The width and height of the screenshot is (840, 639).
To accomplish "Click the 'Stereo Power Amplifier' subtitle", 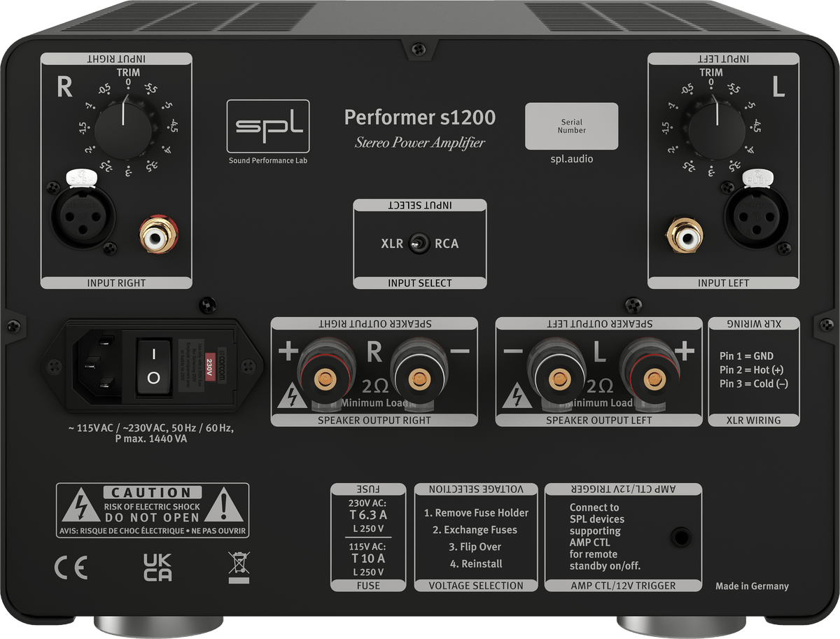I will (x=420, y=143).
